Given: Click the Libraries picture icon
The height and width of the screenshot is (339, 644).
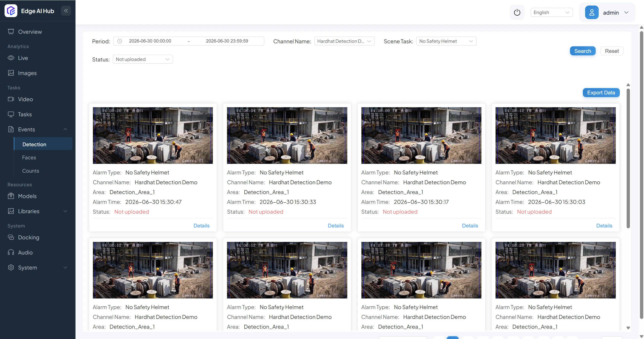Looking at the screenshot, I should 11,211.
